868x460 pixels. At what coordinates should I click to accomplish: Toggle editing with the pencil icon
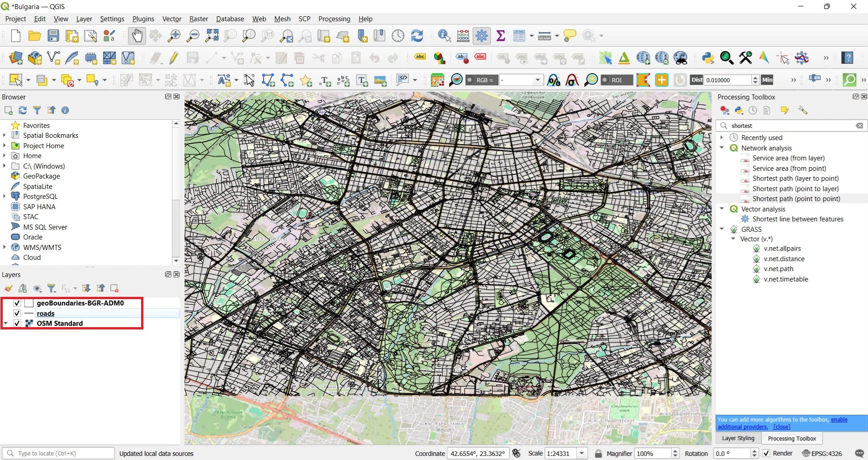174,57
